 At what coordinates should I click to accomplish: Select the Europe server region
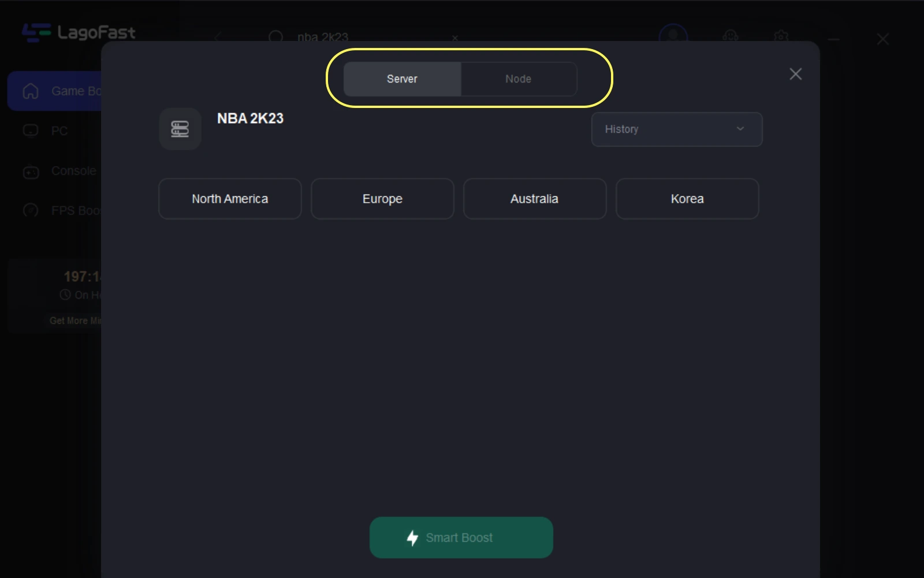[382, 199]
